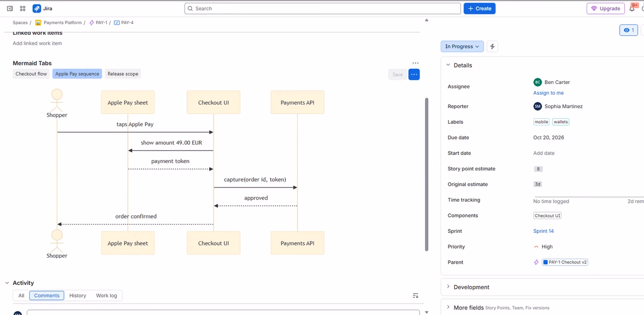Select the Apple Pay sequence tab
644x315 pixels.
click(x=77, y=74)
